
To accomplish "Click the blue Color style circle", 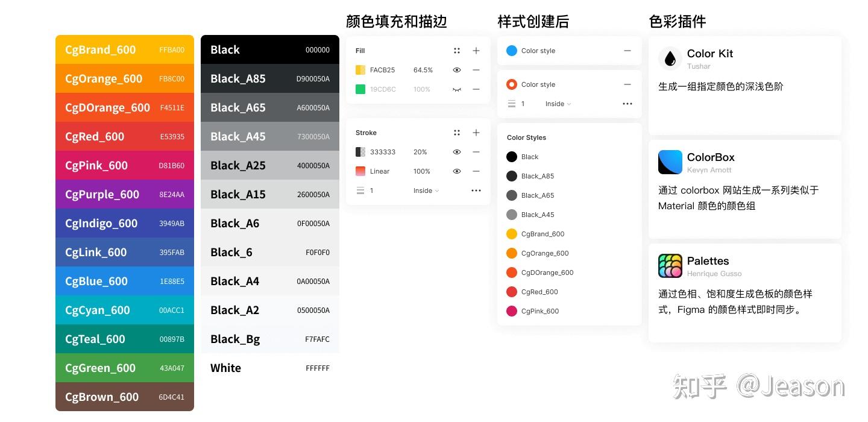I will click(x=512, y=51).
